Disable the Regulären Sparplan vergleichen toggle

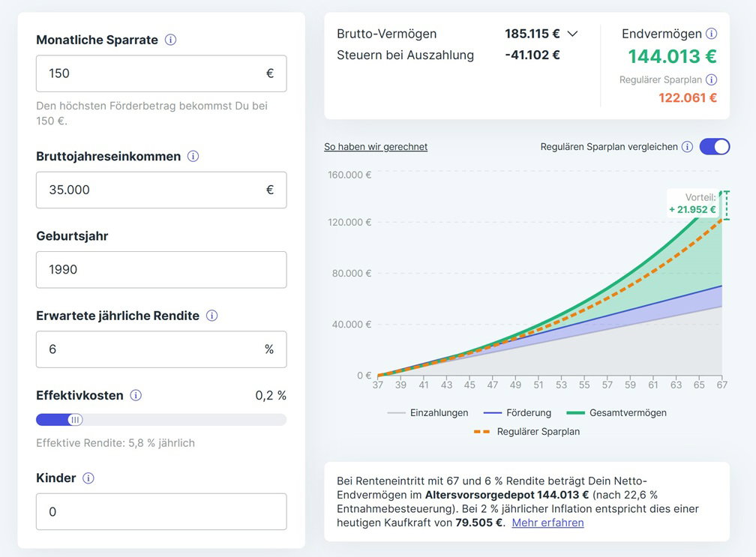point(714,147)
